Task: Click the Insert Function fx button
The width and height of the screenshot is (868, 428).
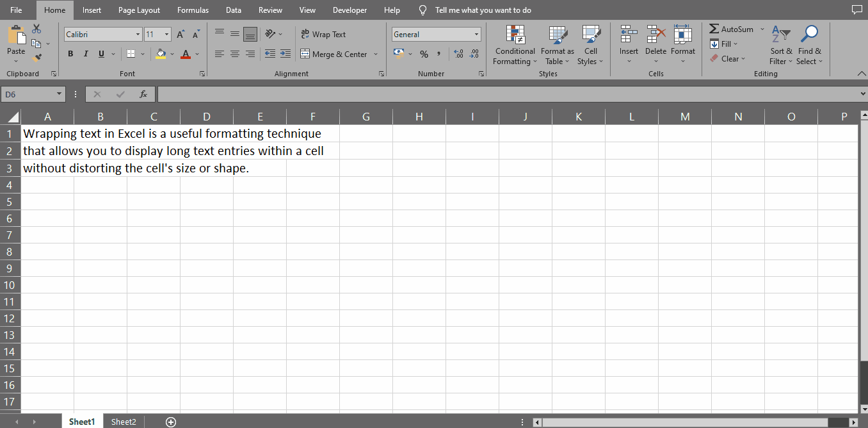Action: tap(142, 94)
